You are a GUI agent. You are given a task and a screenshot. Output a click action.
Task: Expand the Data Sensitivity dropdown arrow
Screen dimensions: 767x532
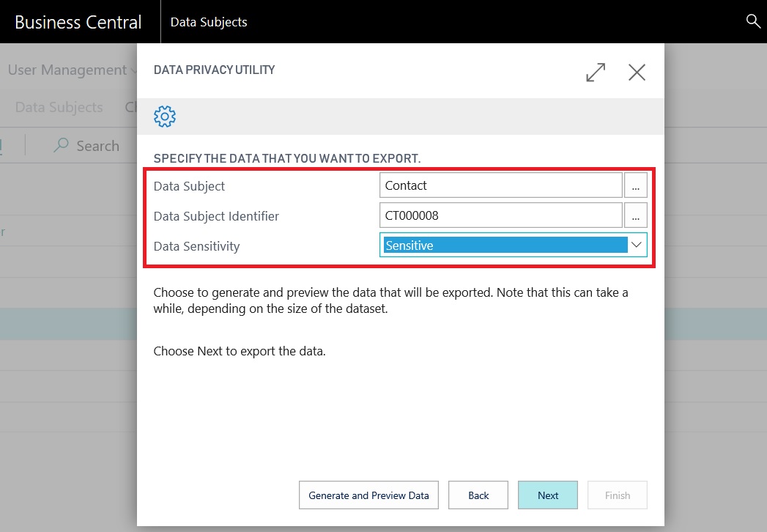[x=637, y=245]
